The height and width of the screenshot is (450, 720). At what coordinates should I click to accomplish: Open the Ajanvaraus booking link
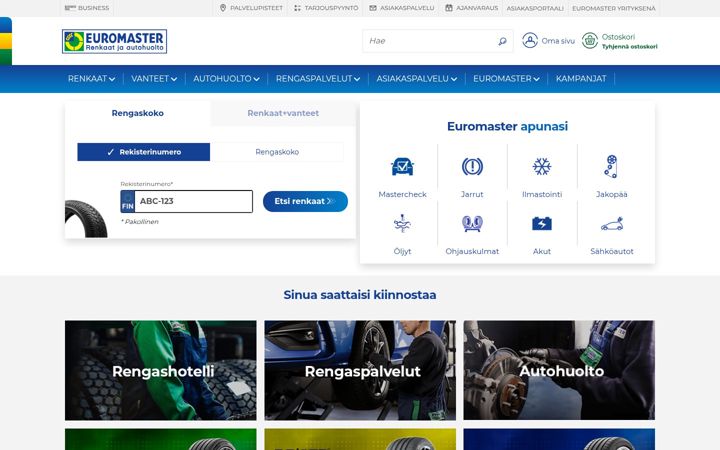477,8
